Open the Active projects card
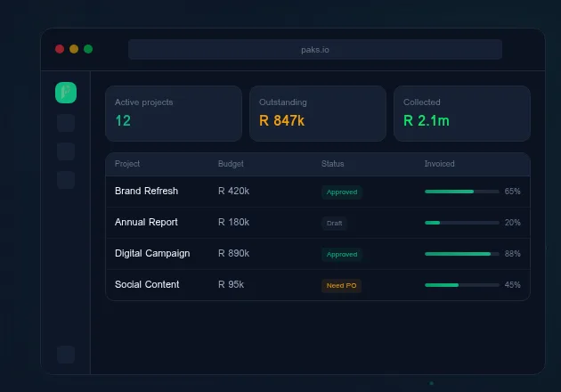Image resolution: width=561 pixels, height=392 pixels. 174,113
